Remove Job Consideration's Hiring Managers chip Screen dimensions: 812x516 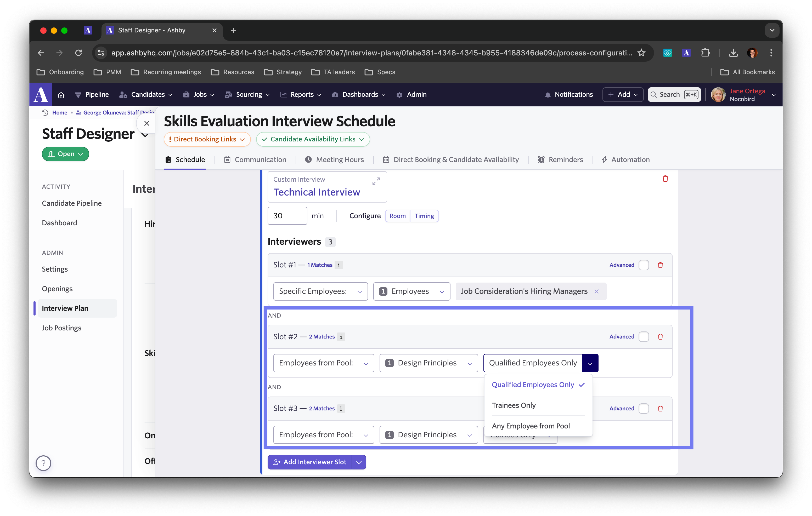coord(596,291)
